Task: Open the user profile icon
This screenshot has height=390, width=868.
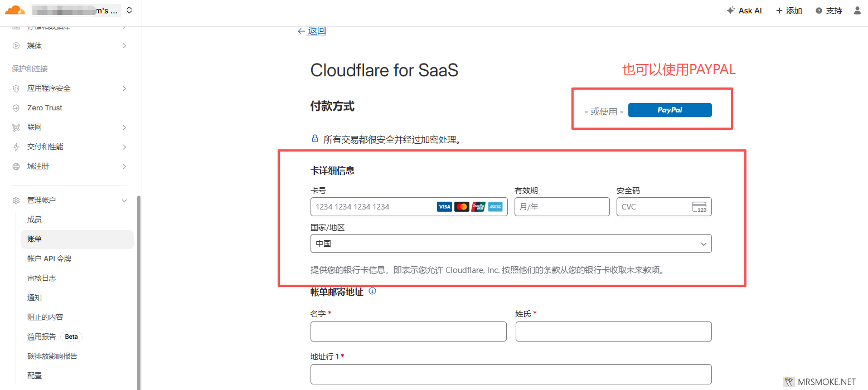Action: coord(857,11)
